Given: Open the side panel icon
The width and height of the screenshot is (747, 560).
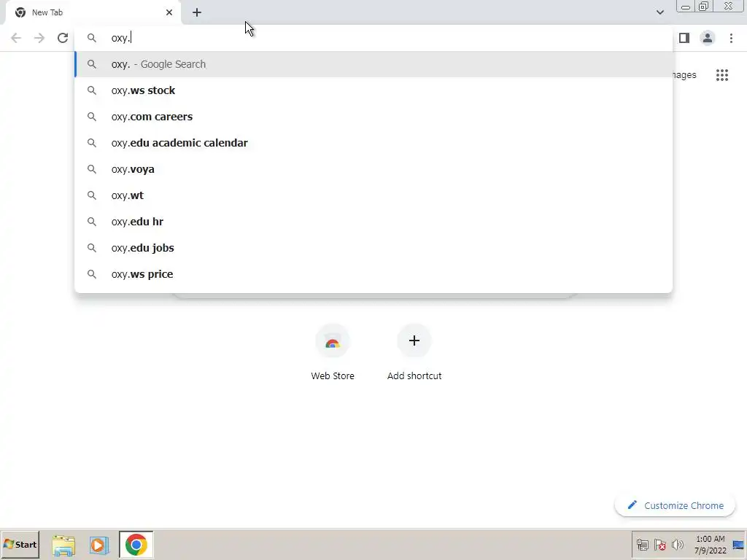Looking at the screenshot, I should pyautogui.click(x=684, y=38).
